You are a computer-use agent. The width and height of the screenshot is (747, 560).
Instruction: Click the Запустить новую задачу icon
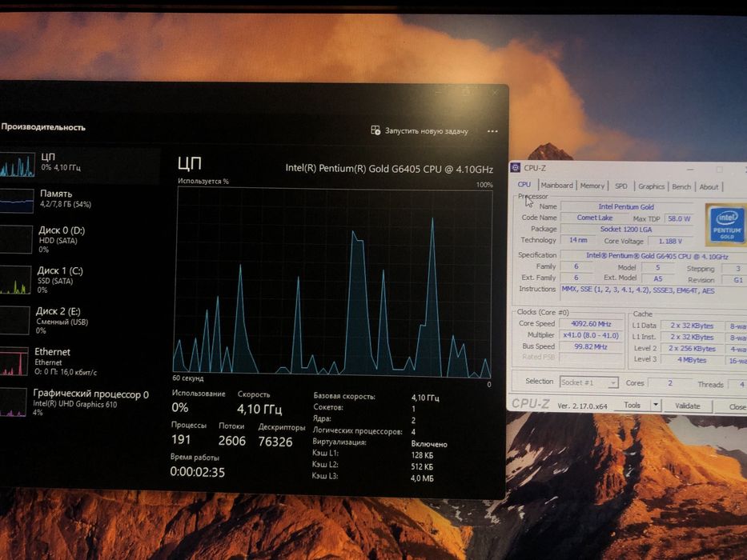[x=376, y=130]
